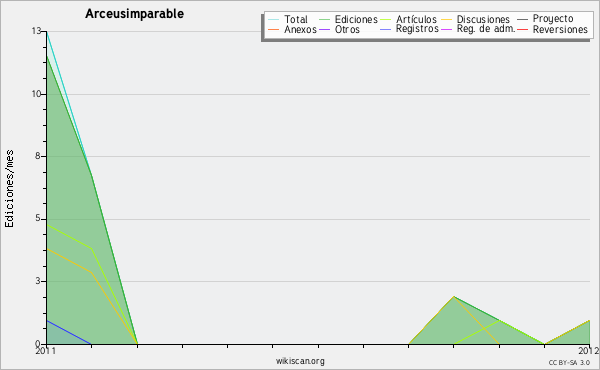Click the Proyecto legend label
Screen dimensions: 600x370
point(553,19)
